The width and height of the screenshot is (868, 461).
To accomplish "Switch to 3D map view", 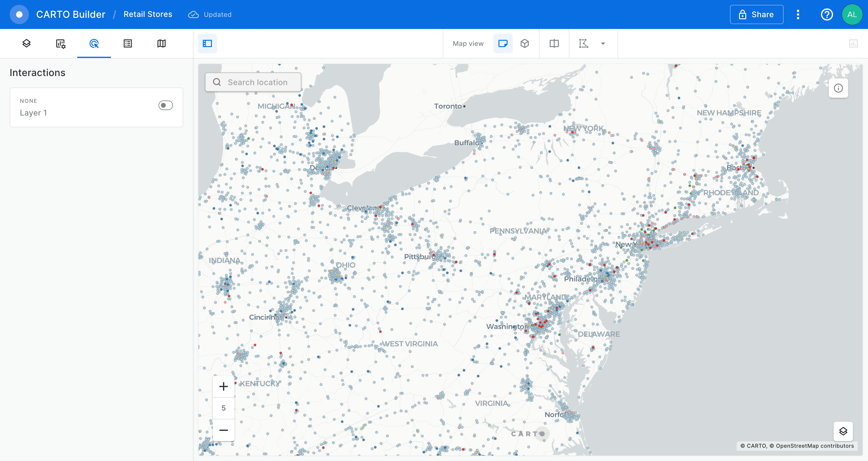I will pyautogui.click(x=525, y=43).
